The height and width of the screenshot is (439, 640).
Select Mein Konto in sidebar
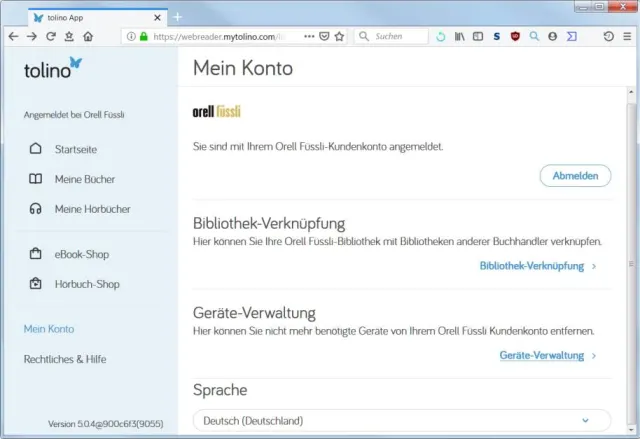click(49, 329)
